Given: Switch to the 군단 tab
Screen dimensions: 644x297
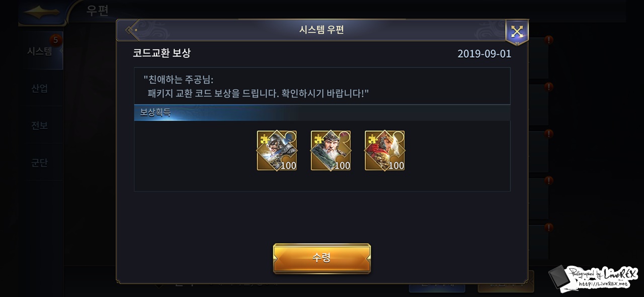Looking at the screenshot, I should (40, 163).
